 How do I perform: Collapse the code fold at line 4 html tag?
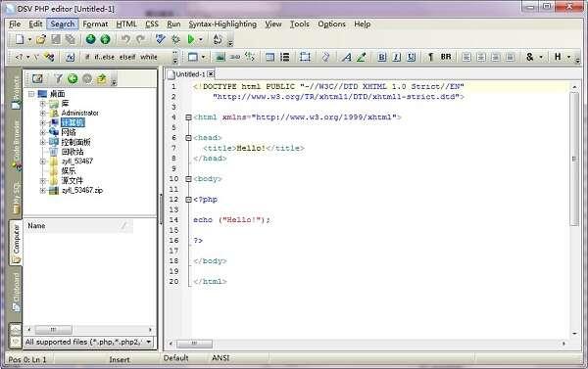188,117
